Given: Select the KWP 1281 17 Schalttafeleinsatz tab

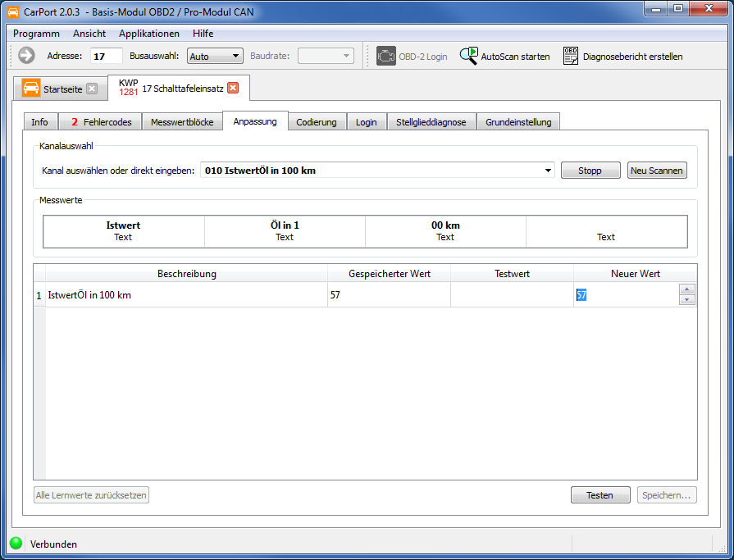Looking at the screenshot, I should click(178, 88).
